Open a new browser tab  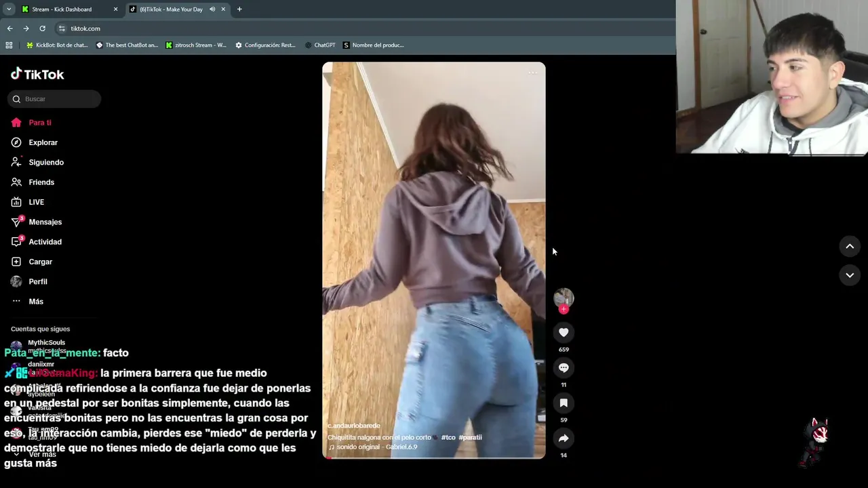(x=239, y=9)
